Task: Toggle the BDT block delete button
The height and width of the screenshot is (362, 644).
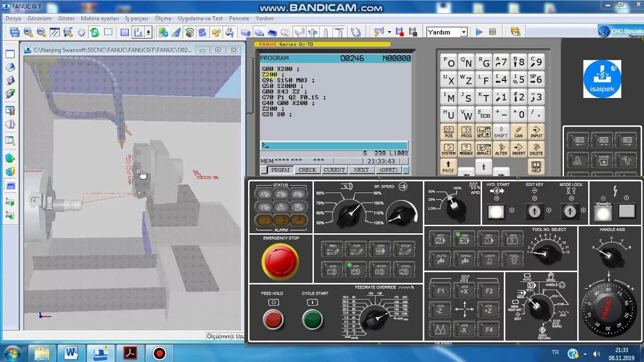Action: pos(440,239)
